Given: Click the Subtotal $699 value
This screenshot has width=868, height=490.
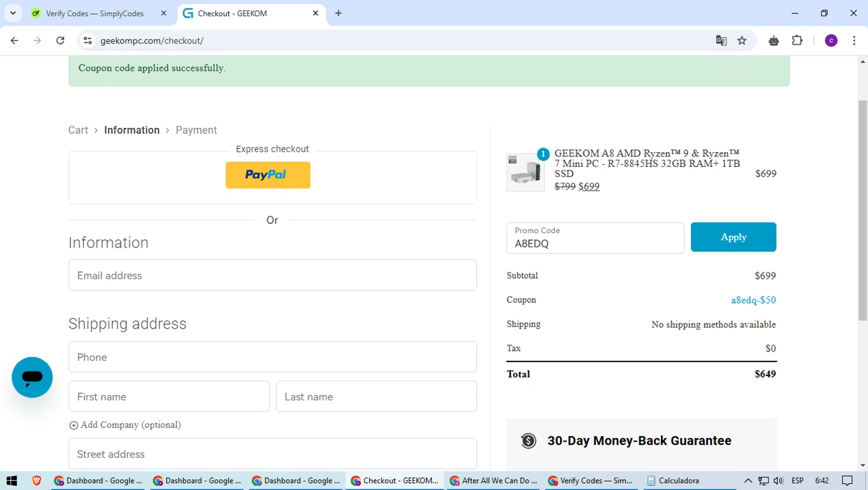Looking at the screenshot, I should (x=765, y=276).
